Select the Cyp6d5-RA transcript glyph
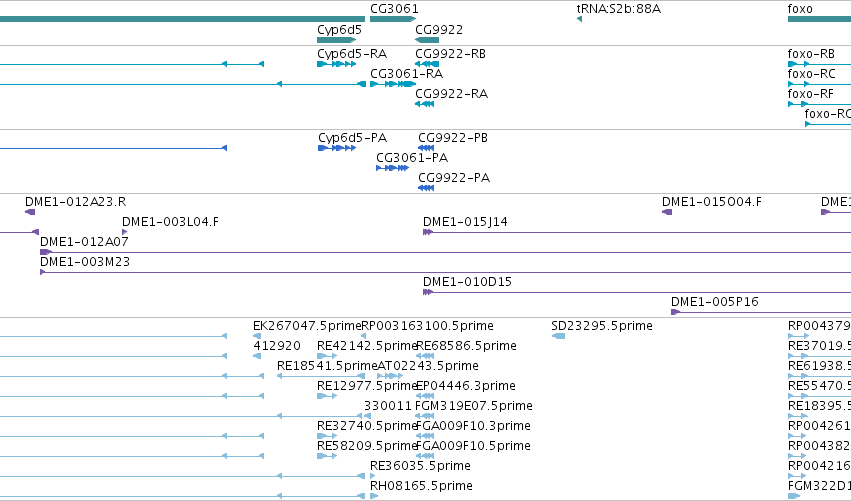The height and width of the screenshot is (501, 851). (336, 64)
